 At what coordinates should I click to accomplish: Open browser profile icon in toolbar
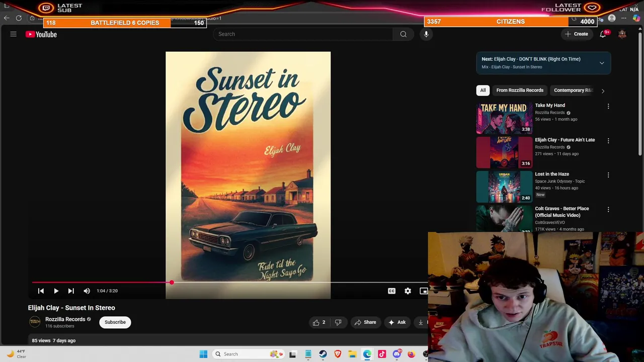click(612, 18)
